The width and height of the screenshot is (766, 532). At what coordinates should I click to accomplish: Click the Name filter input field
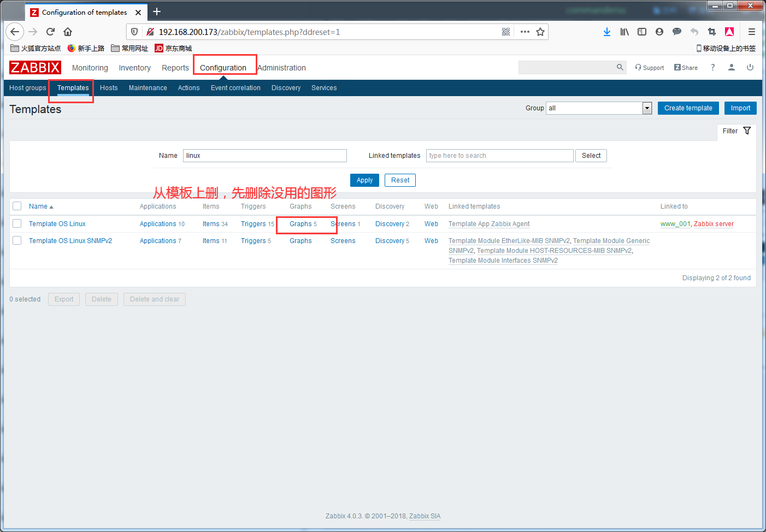point(265,156)
